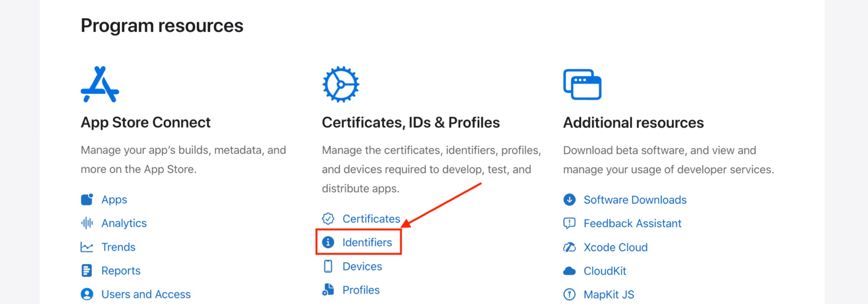Click the App Store Connect logo icon

[x=100, y=84]
